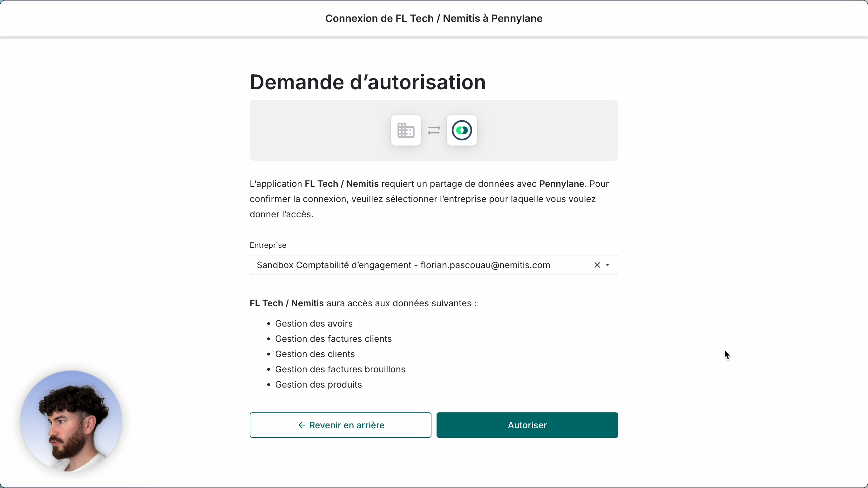Viewport: 868px width, 488px height.
Task: Click Revenir en arrière button
Action: click(x=340, y=425)
